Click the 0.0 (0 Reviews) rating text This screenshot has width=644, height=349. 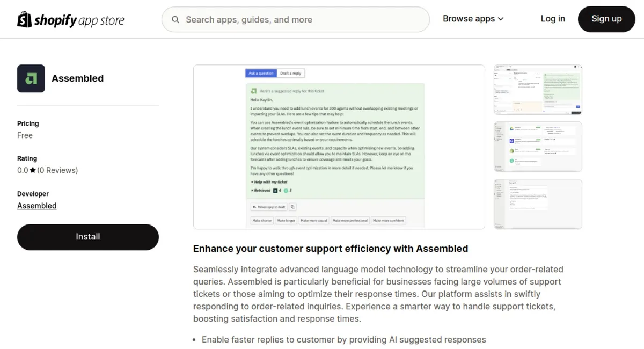tap(48, 170)
